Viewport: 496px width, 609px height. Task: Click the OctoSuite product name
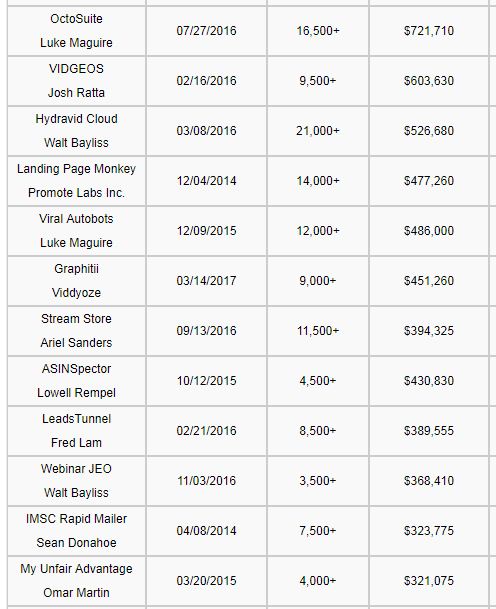[x=76, y=19]
